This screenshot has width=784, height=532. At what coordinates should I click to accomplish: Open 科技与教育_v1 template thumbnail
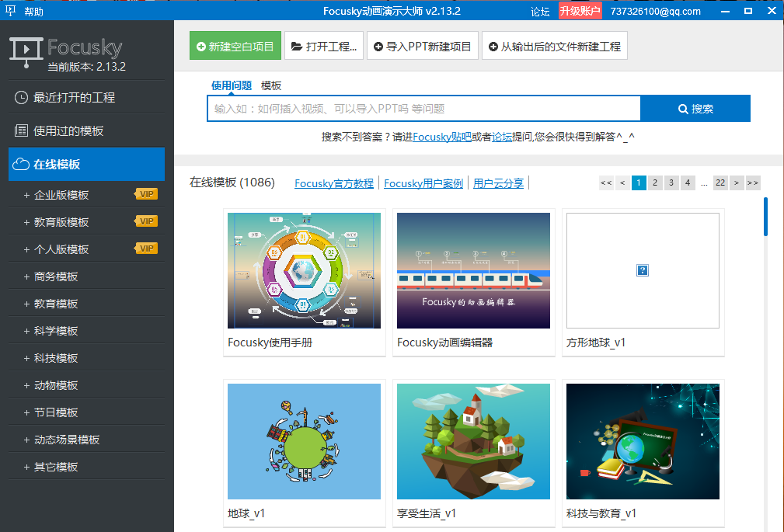click(643, 441)
